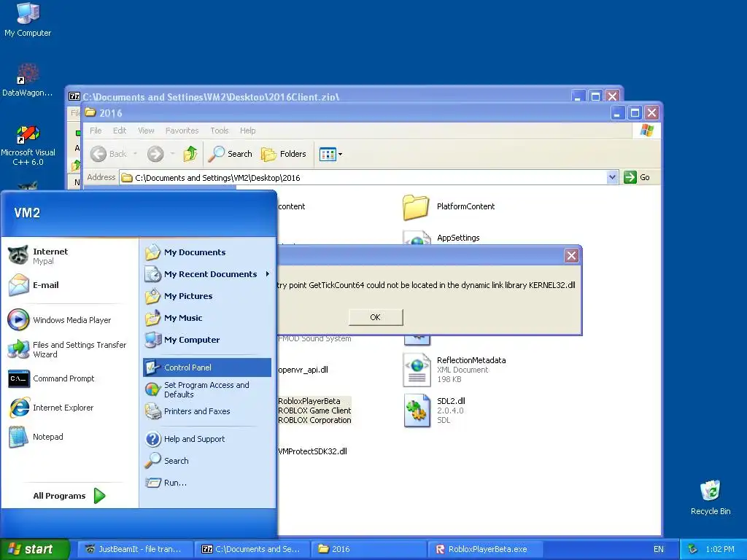The image size is (747, 560).
Task: Select the PlatformContent folder
Action: pyautogui.click(x=449, y=206)
